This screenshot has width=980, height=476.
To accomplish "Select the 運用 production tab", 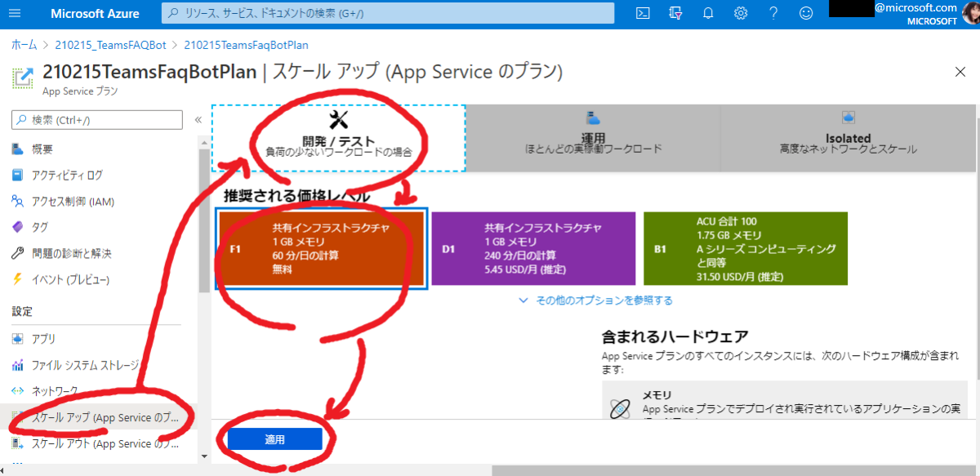I will 593,138.
